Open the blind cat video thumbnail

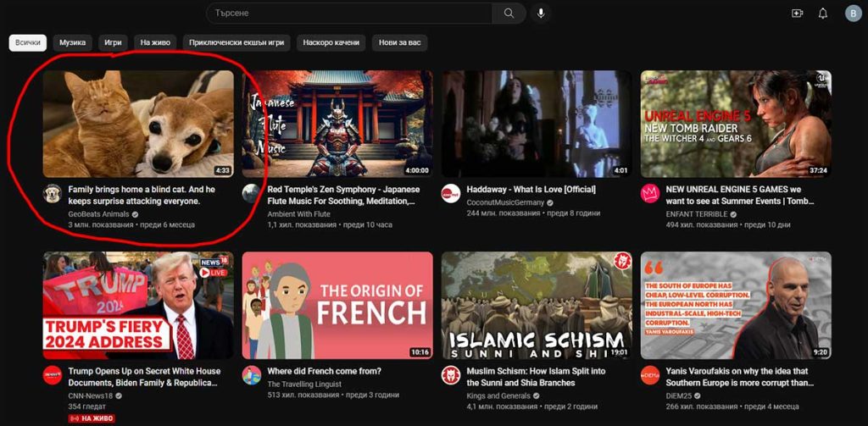[x=138, y=124]
